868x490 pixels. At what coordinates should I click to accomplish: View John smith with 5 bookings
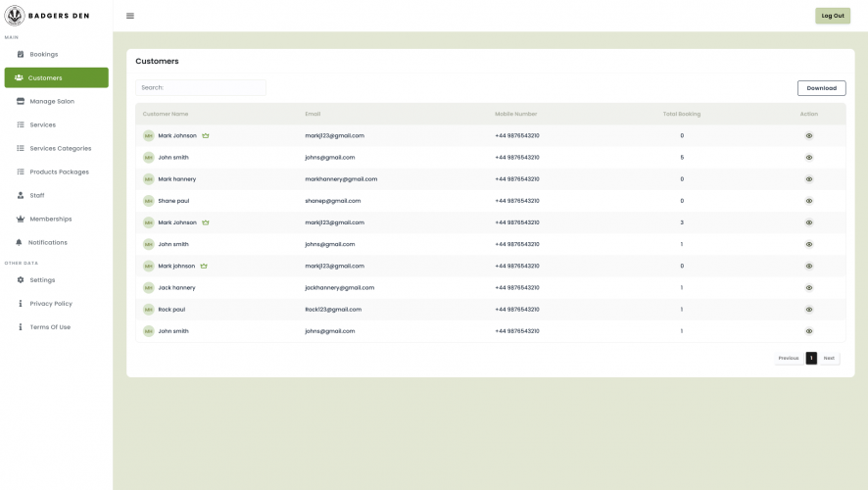coord(809,158)
